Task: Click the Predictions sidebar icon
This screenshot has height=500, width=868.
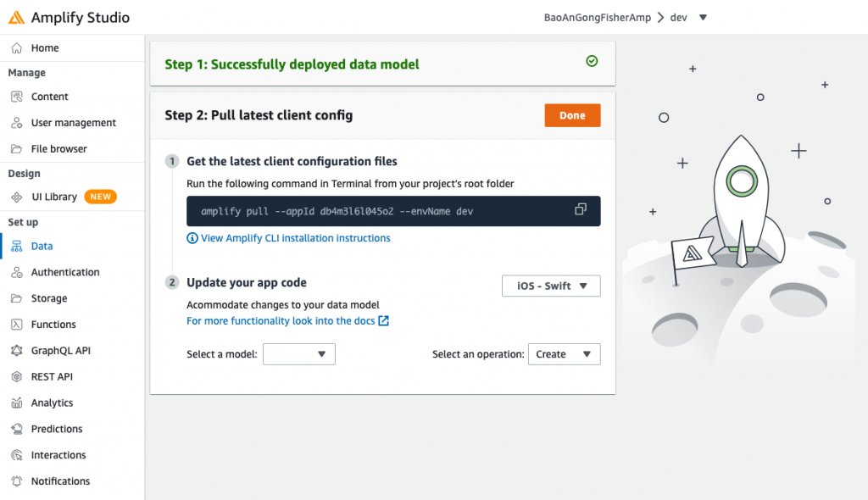Action: (16, 430)
